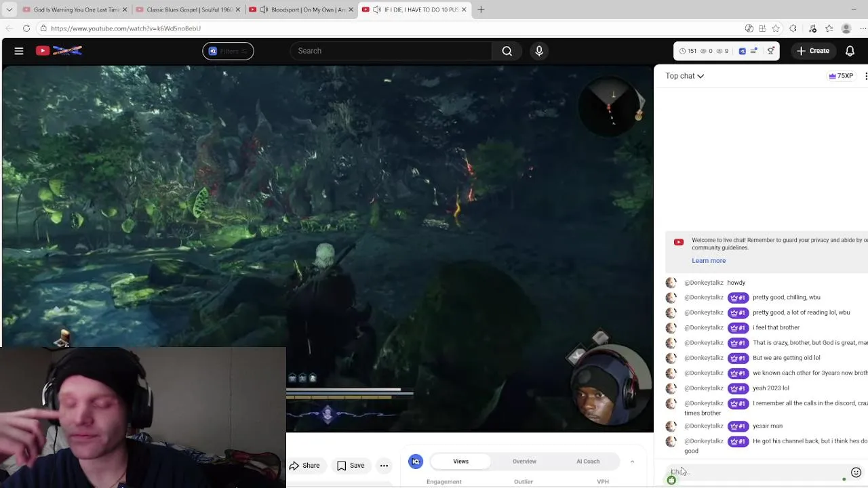Viewport: 868px width, 488px height.
Task: Mute the 'Bloodsport' tab speaker icon
Action: click(x=264, y=9)
